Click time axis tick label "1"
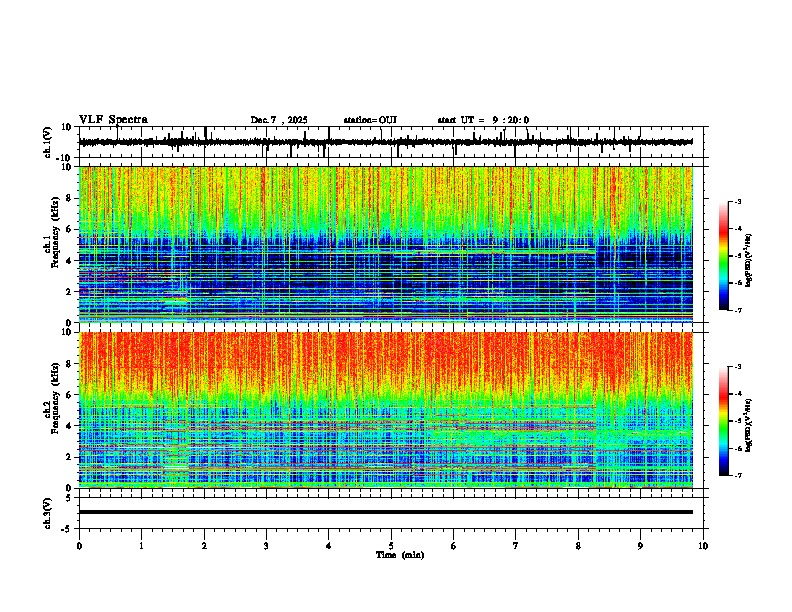This screenshot has width=792, height=612. pyautogui.click(x=141, y=546)
